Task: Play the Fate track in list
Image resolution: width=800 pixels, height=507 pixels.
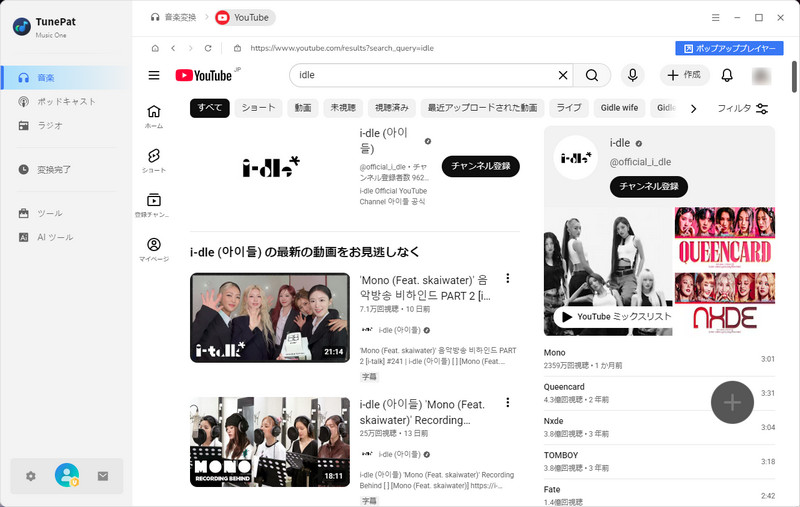Action: coord(659,496)
